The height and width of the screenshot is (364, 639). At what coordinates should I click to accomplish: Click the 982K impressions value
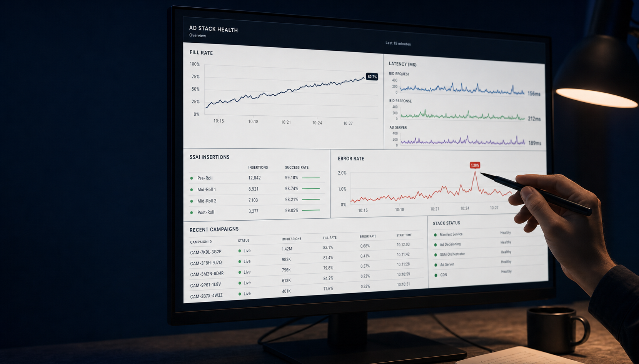click(x=286, y=259)
